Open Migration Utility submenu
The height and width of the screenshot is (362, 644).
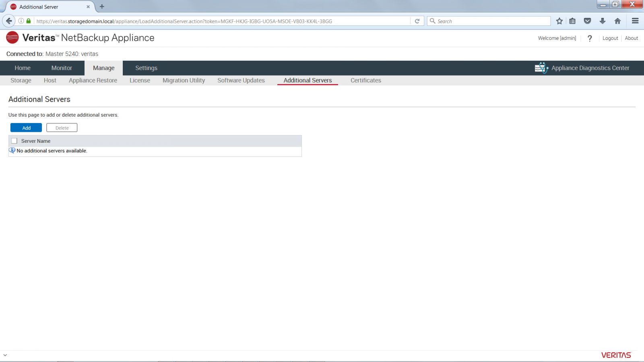click(x=184, y=80)
